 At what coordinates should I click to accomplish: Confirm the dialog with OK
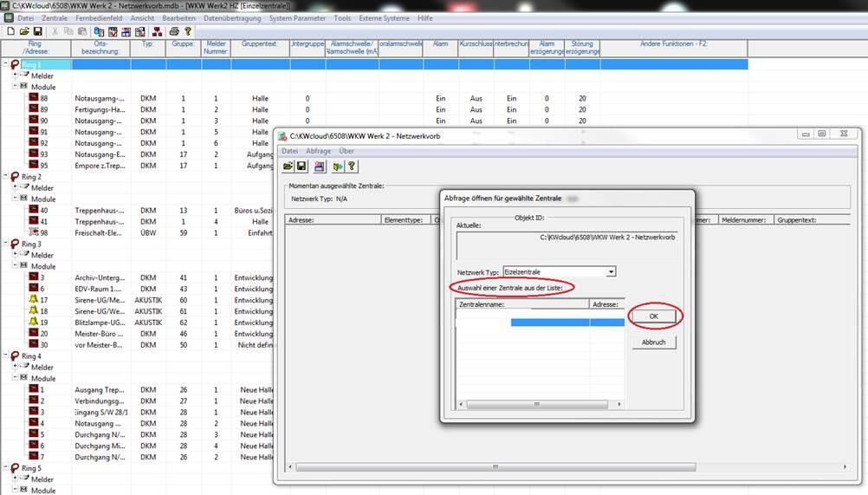tap(654, 316)
